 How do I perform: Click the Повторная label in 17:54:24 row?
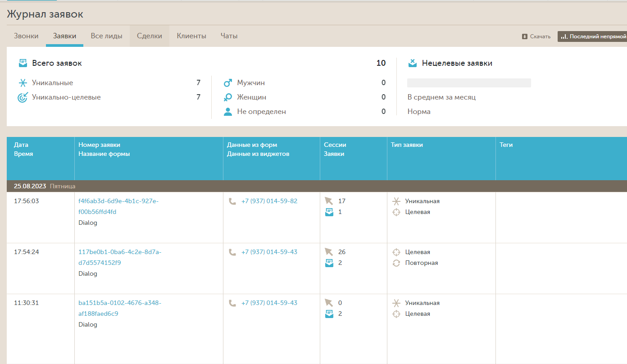(x=422, y=263)
